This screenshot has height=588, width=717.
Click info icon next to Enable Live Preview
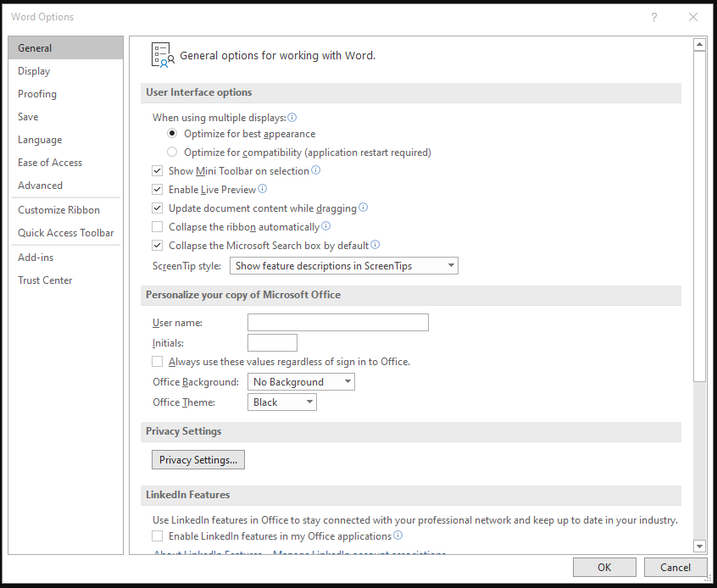(x=263, y=189)
